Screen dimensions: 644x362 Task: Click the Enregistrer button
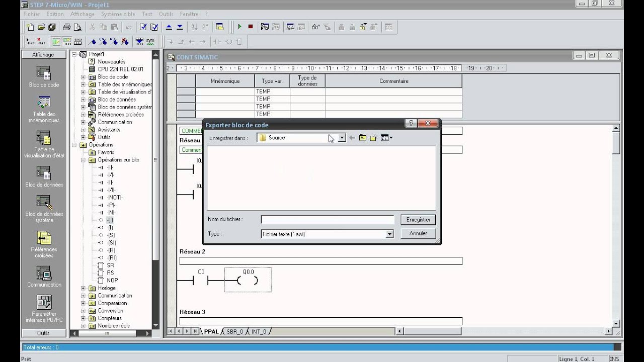click(x=418, y=220)
